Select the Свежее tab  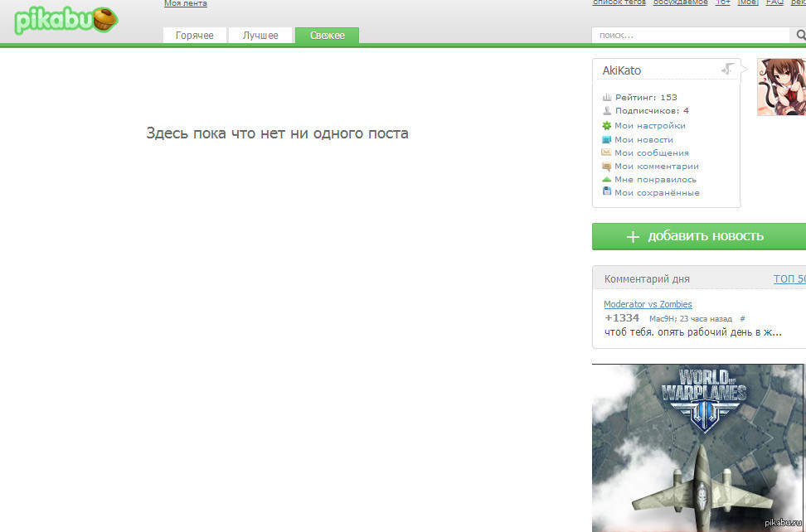tap(327, 36)
